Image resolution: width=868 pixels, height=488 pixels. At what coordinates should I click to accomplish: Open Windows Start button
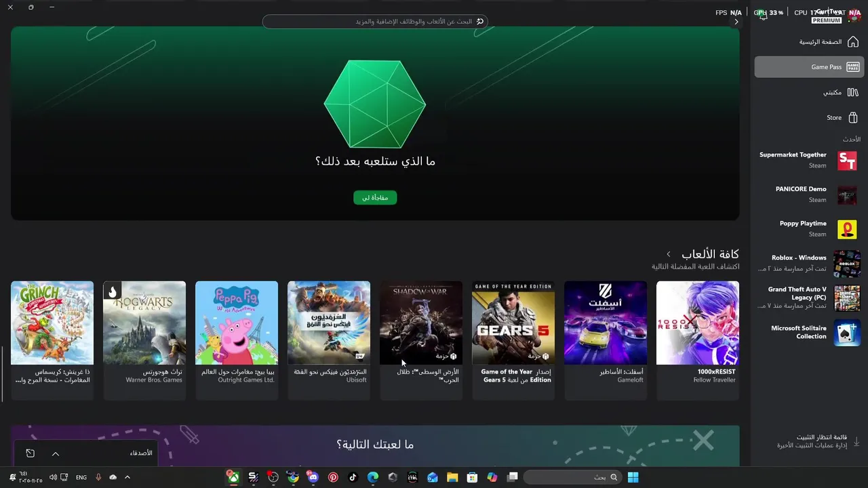click(633, 477)
